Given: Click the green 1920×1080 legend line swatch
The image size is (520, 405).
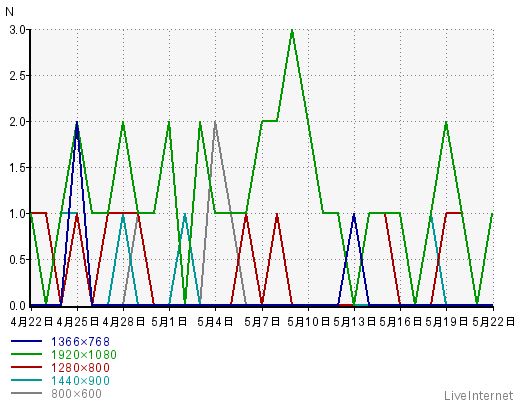Looking at the screenshot, I should click(26, 354).
